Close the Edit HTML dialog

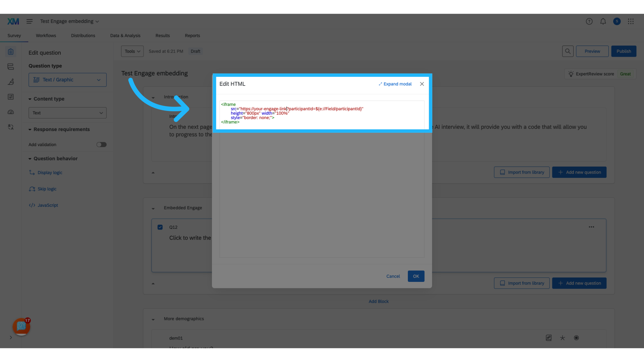(x=422, y=84)
